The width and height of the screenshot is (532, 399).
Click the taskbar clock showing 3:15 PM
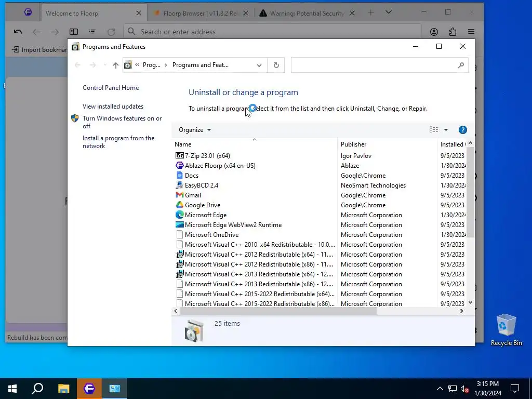[x=487, y=389]
